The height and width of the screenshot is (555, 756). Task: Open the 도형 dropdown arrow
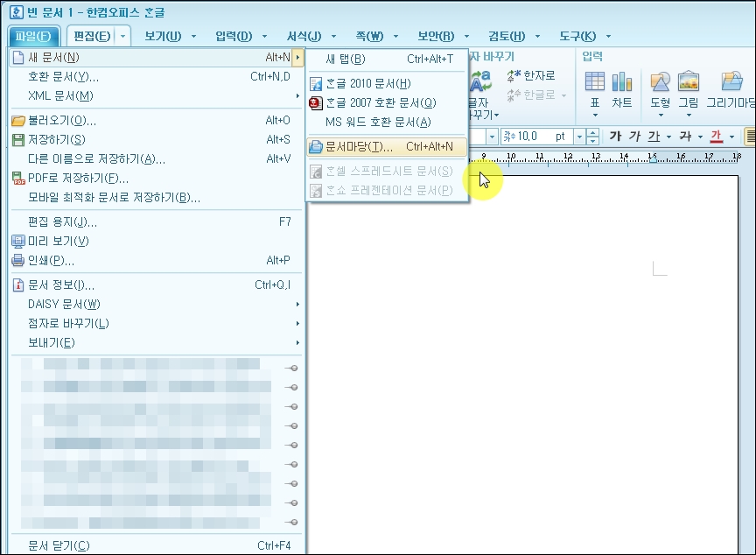click(x=661, y=115)
